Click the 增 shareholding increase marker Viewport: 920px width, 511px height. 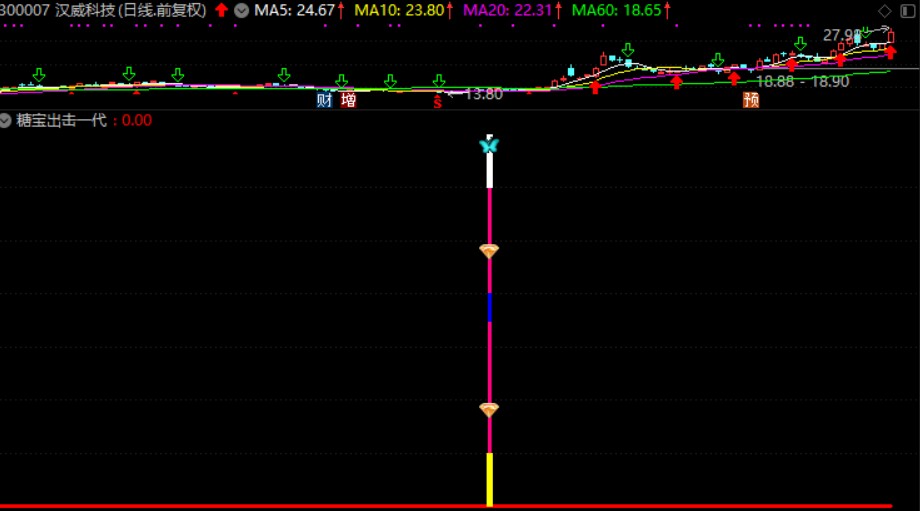[349, 100]
